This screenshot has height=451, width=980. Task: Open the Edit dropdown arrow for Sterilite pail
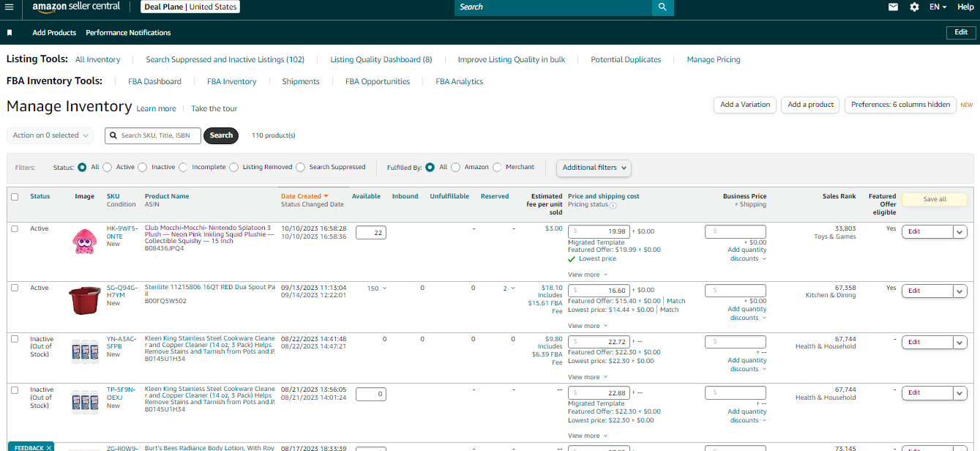[x=960, y=291]
